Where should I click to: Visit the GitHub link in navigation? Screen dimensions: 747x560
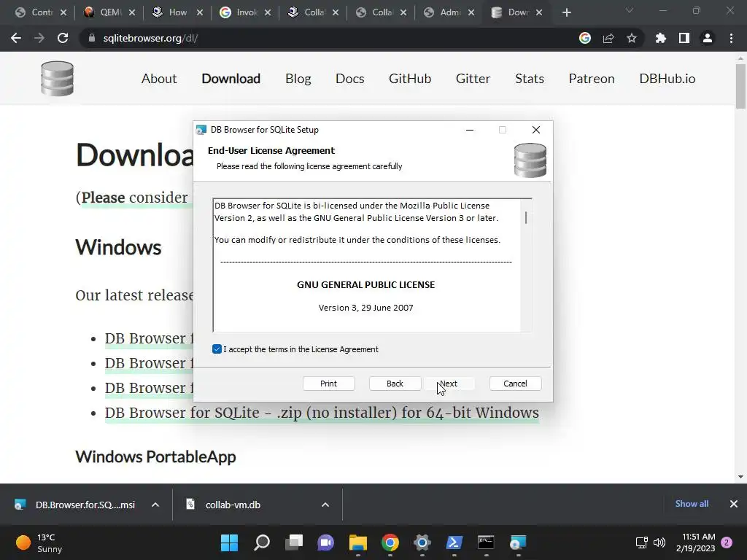tap(410, 79)
